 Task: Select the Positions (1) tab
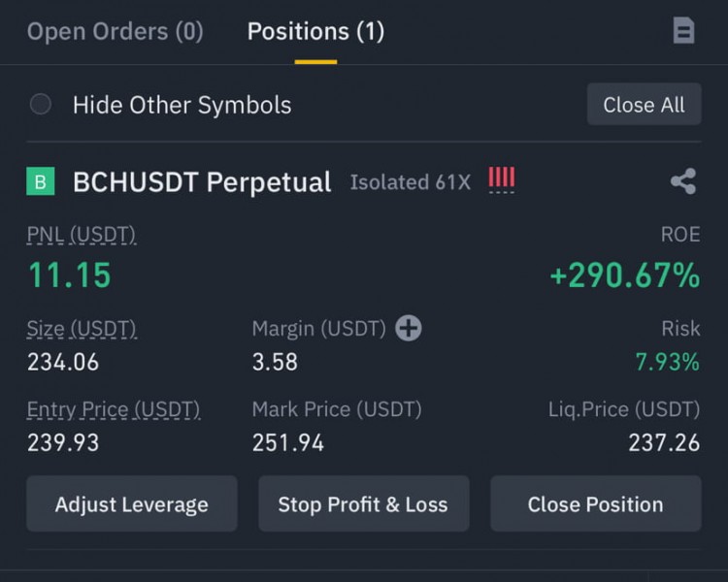[315, 31]
